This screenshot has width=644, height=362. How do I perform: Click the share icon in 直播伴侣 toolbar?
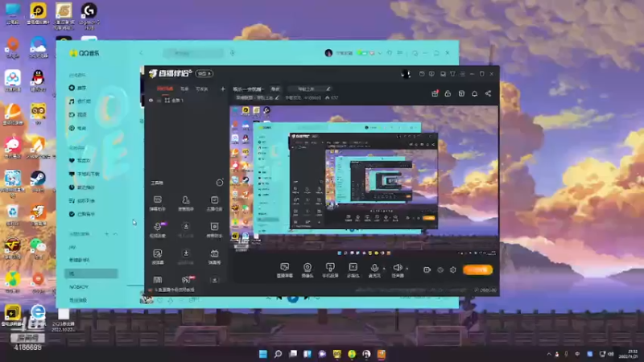pos(488,93)
